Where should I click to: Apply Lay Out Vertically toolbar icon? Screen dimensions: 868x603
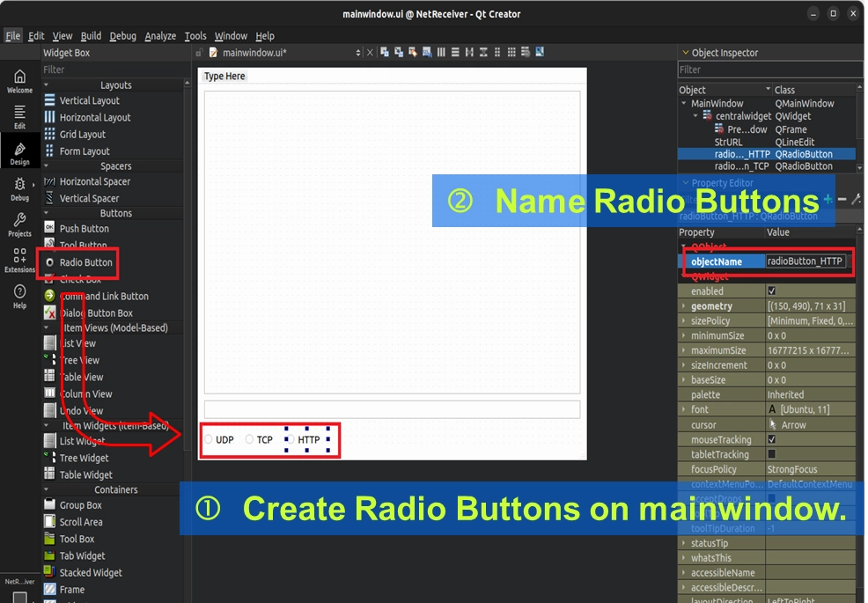[455, 53]
